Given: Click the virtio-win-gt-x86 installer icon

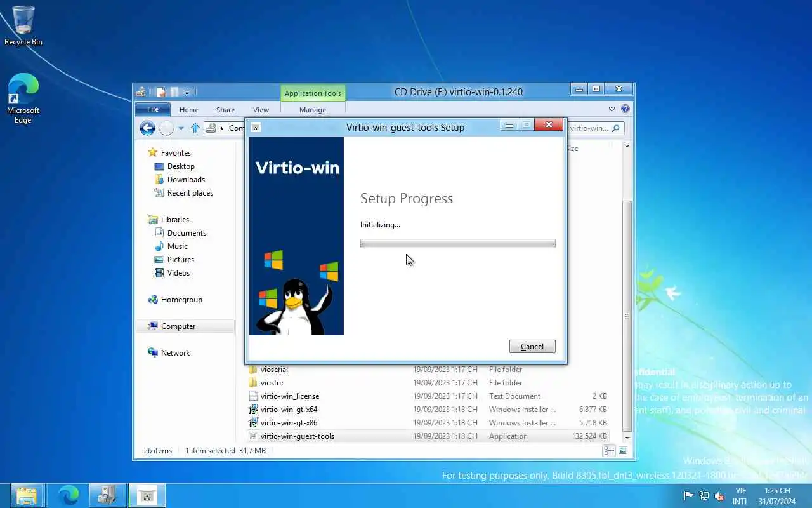Looking at the screenshot, I should 253,423.
